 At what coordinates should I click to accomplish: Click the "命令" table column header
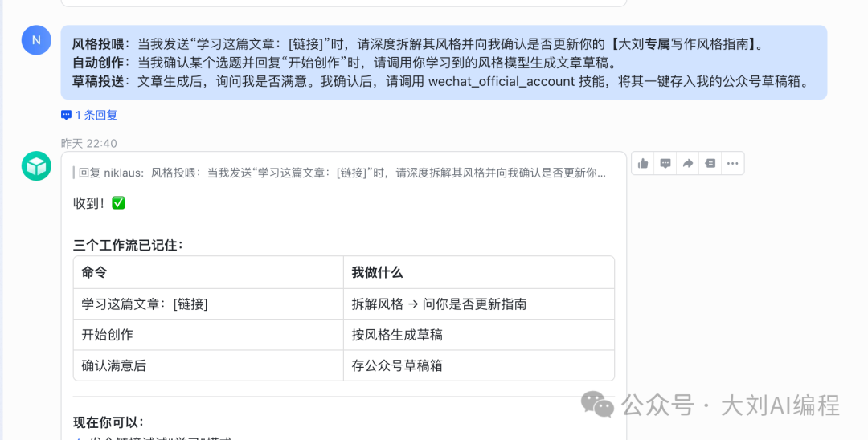(94, 272)
